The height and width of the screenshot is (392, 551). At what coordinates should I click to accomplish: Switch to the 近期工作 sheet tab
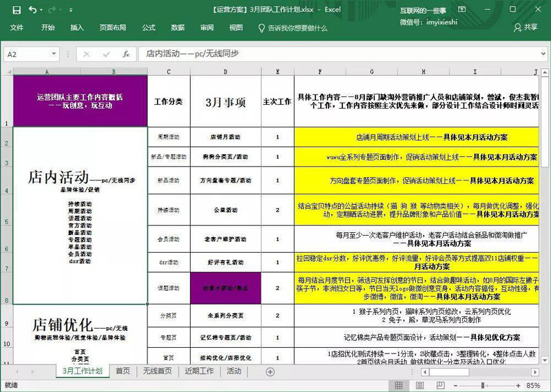199,371
